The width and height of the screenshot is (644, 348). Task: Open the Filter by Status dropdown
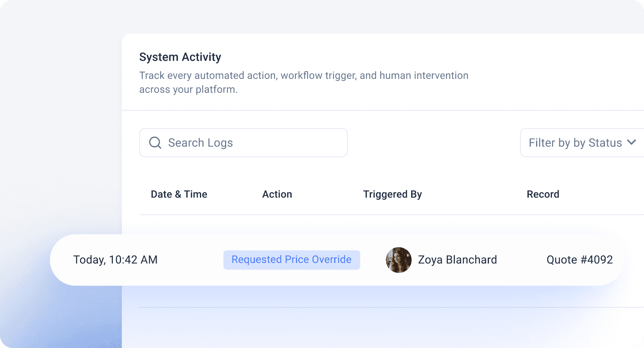pos(582,143)
